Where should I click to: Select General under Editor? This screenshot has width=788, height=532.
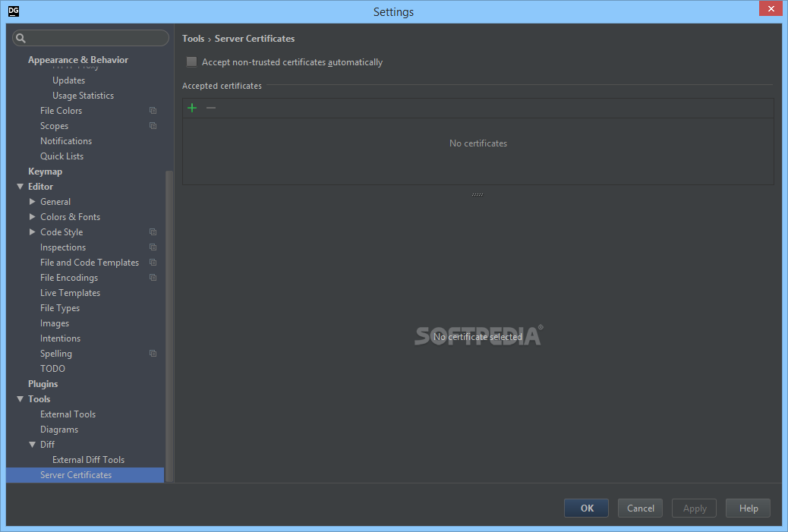55,202
